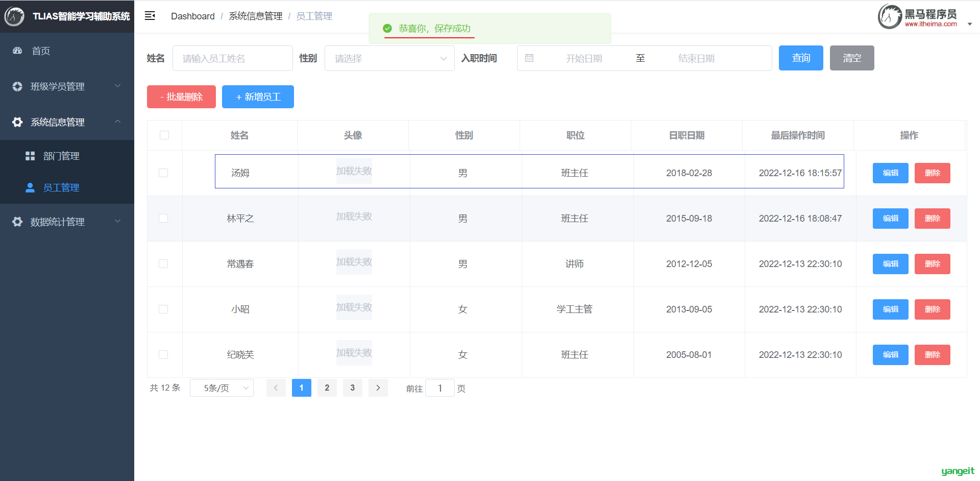This screenshot has width=980, height=481.
Task: Click the 清空 clear button
Action: tap(852, 58)
